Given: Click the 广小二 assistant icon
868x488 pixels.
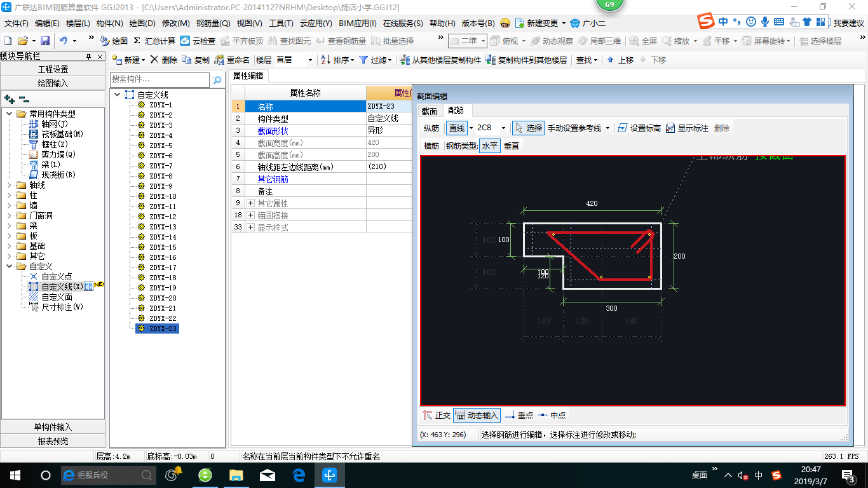Looking at the screenshot, I should pos(588,24).
